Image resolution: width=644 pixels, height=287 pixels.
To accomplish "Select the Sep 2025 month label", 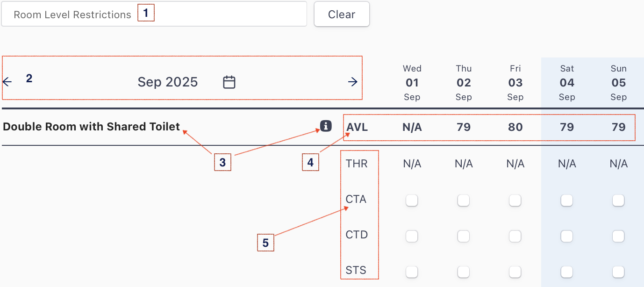I will [x=168, y=82].
